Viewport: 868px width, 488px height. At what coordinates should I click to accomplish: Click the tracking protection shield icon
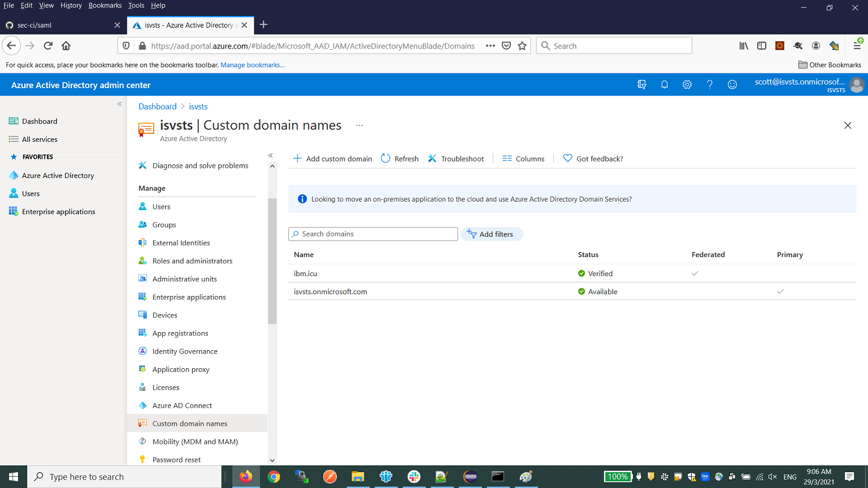pos(125,45)
